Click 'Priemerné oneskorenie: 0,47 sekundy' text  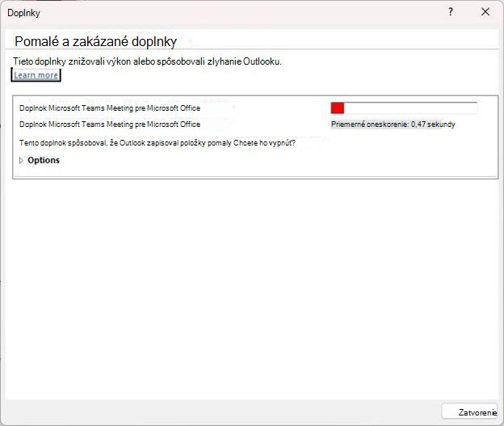tap(393, 124)
